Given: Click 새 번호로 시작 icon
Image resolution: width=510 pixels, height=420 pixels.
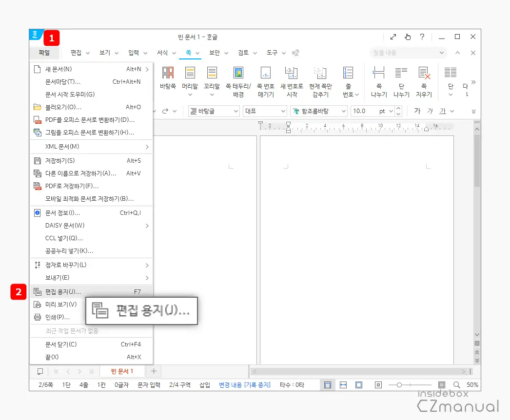Looking at the screenshot, I should (292, 73).
